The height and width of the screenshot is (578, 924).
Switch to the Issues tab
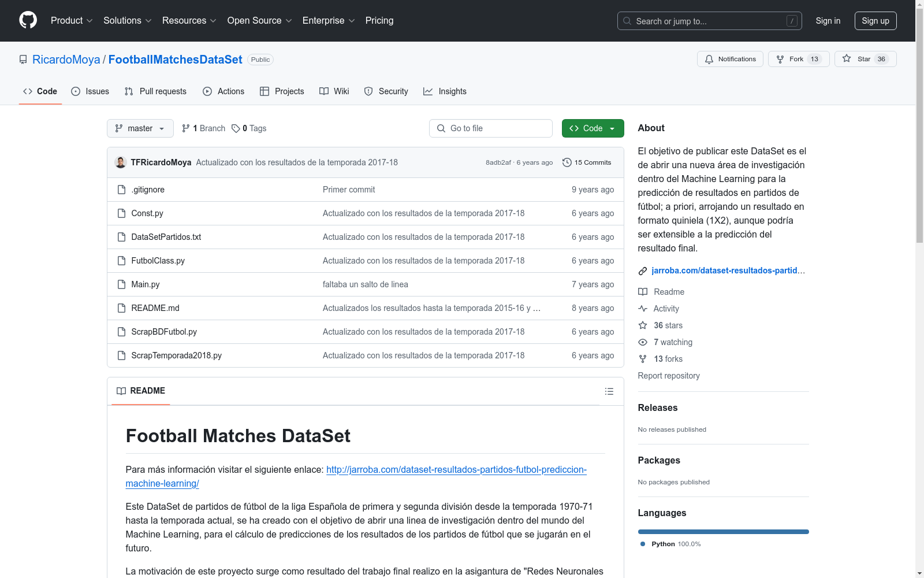(x=90, y=91)
